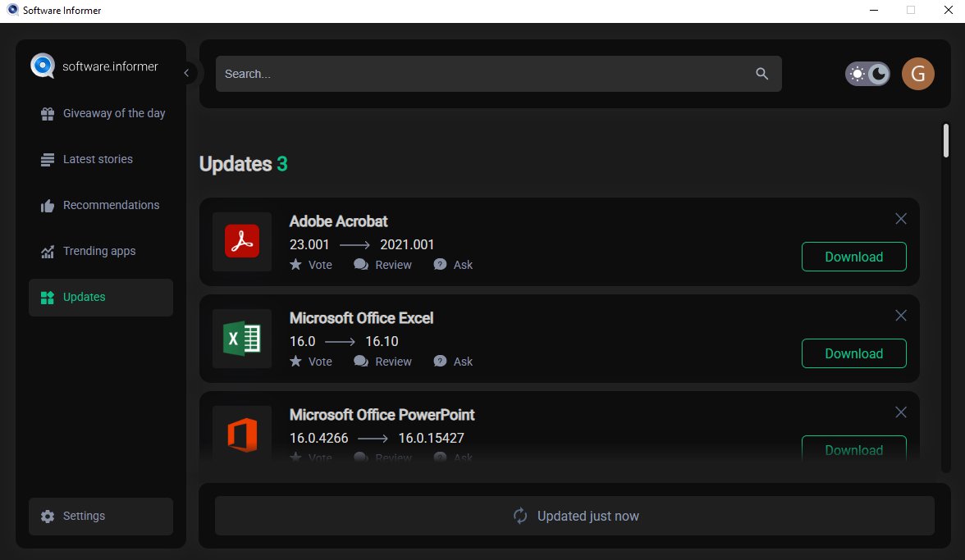The height and width of the screenshot is (560, 965).
Task: Write a Review for Microsoft Office Excel
Action: pos(383,362)
